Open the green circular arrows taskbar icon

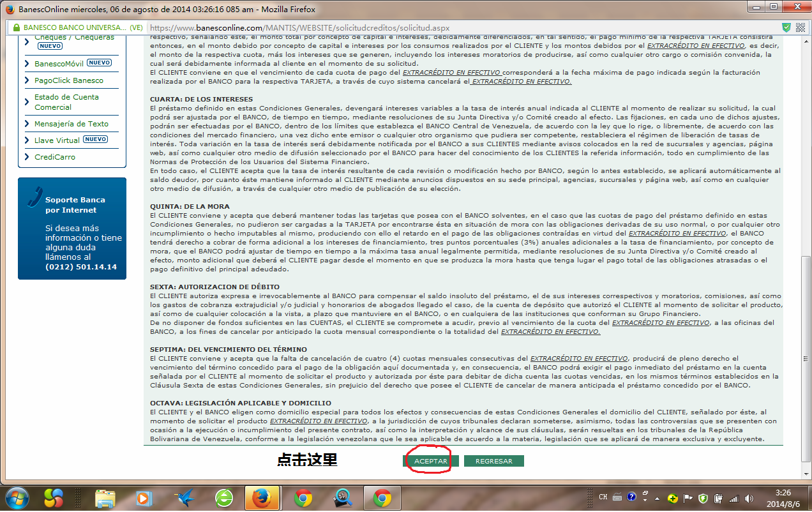pyautogui.click(x=224, y=498)
